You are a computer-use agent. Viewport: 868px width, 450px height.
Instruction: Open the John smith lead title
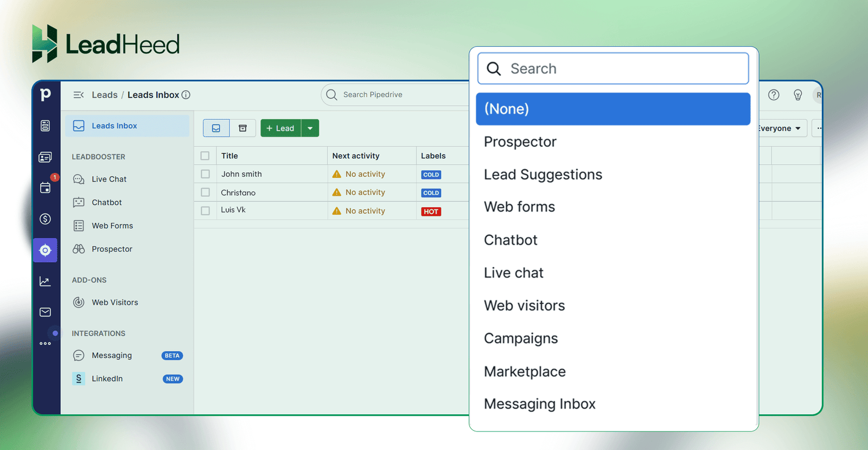(241, 174)
